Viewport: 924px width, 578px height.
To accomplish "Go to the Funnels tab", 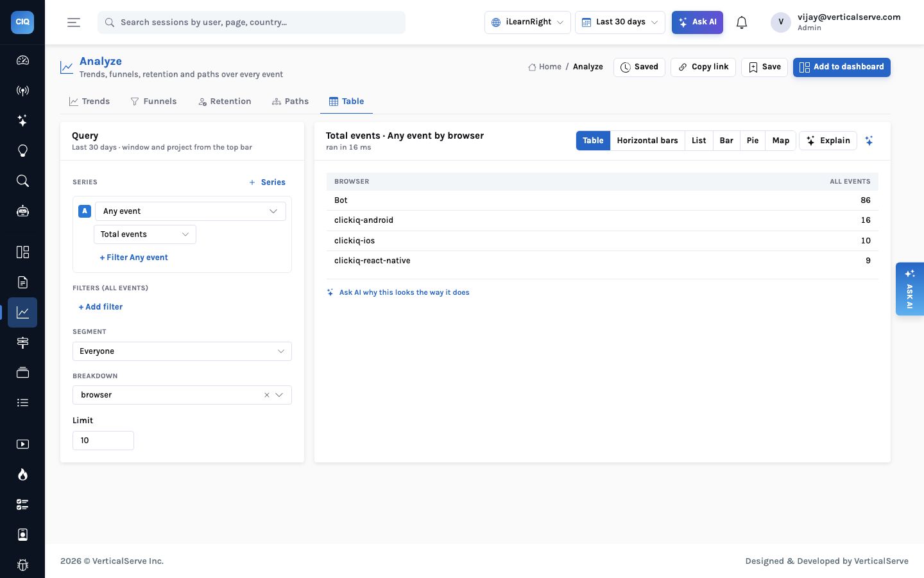I will click(x=153, y=101).
